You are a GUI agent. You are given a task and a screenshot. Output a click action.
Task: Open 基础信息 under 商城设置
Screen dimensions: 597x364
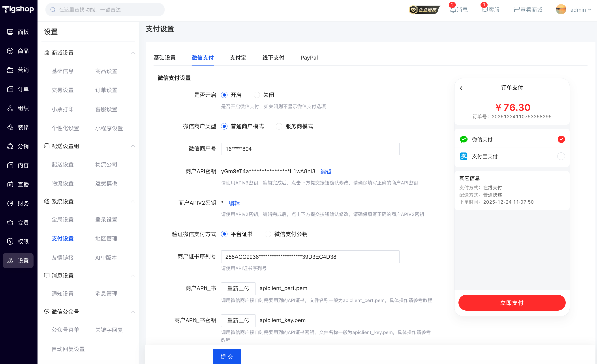pyautogui.click(x=62, y=71)
